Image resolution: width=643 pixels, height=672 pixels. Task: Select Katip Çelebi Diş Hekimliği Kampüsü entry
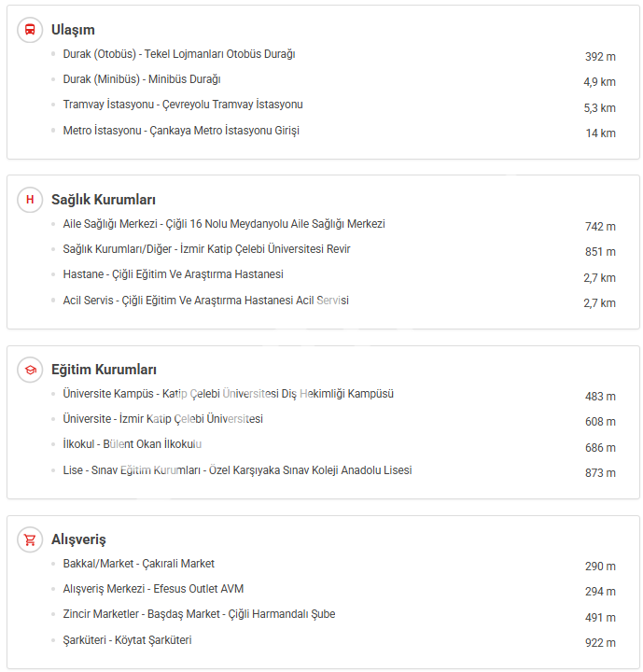click(x=228, y=394)
